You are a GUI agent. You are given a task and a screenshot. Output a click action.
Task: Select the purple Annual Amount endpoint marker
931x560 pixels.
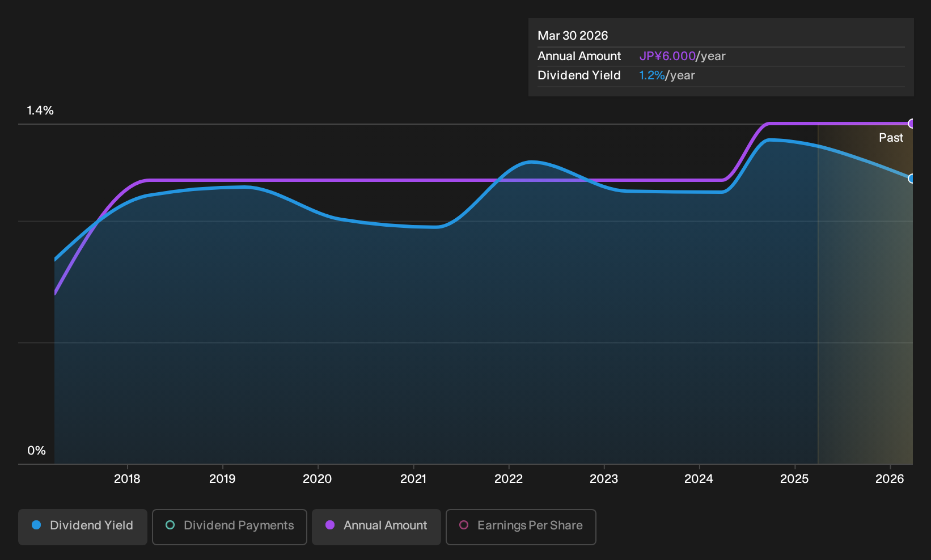tap(912, 124)
